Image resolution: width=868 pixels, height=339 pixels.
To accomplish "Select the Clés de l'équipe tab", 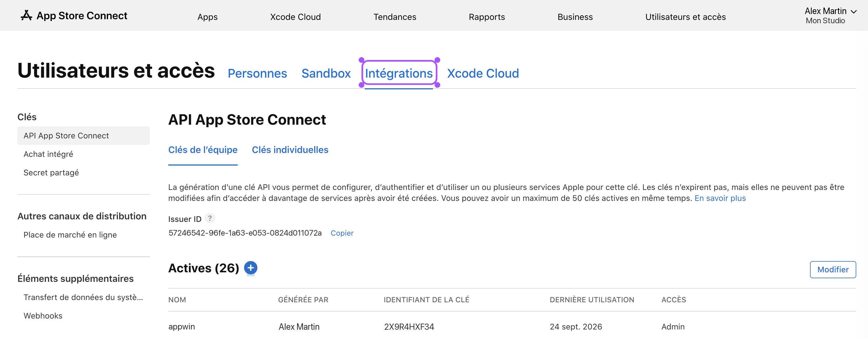I will (x=203, y=150).
